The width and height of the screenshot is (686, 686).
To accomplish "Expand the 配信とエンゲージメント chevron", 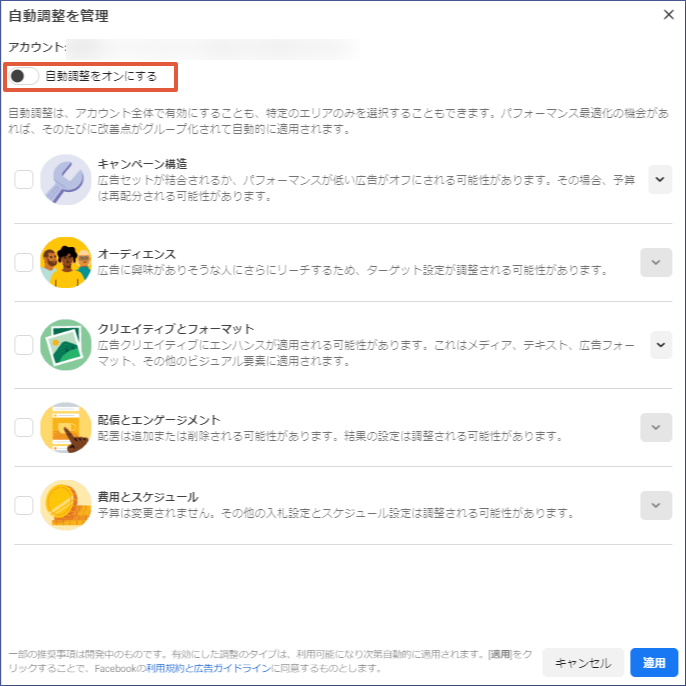I will coord(656,428).
